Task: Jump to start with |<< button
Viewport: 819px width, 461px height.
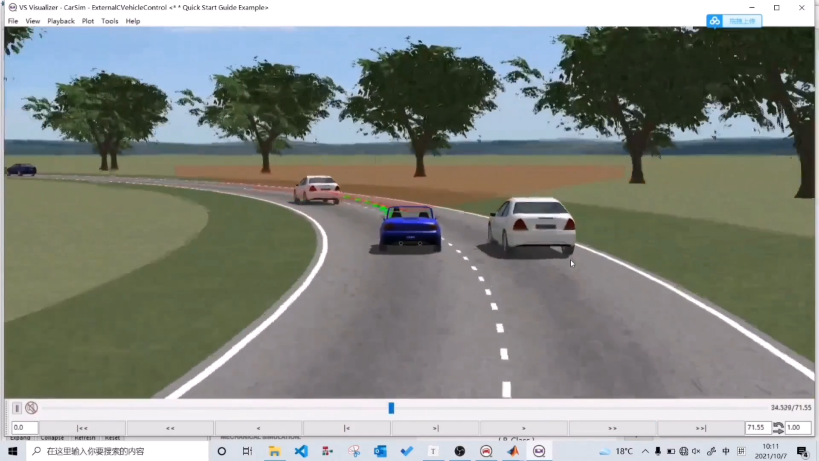Action: pos(83,428)
